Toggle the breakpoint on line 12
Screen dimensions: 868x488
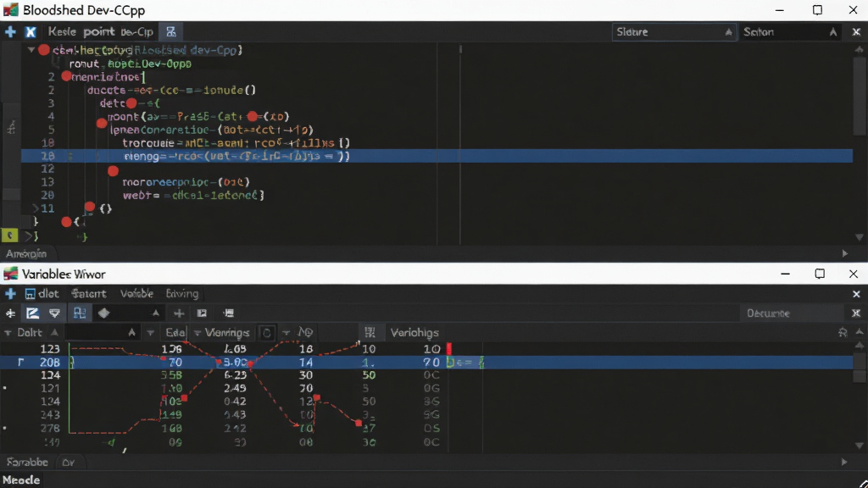click(x=113, y=171)
